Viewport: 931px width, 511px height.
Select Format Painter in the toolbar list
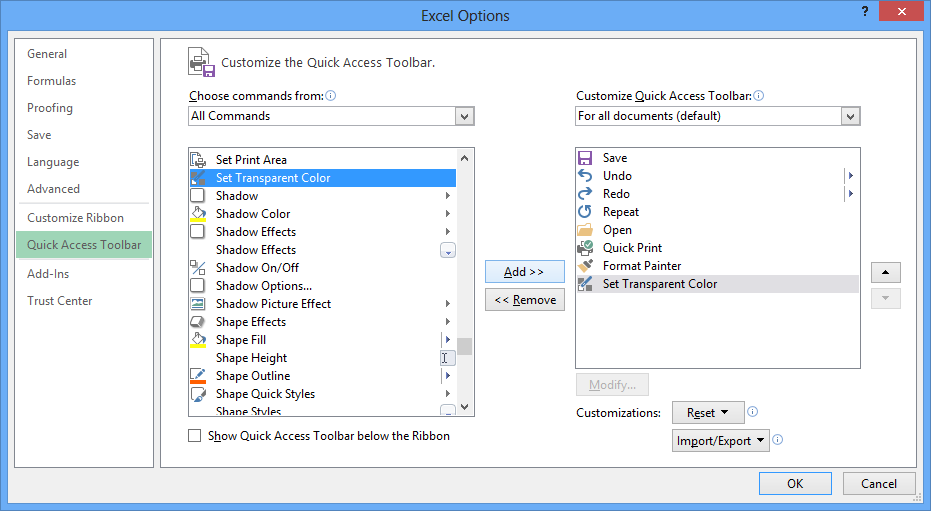click(718, 266)
